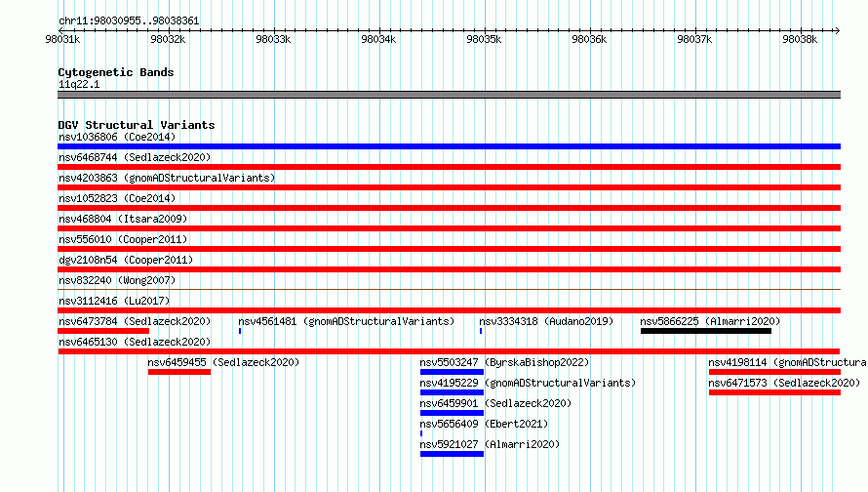868x492 pixels.
Task: Open nsv6468744 (Sedlazeck2020) variant label
Action: pyautogui.click(x=135, y=157)
